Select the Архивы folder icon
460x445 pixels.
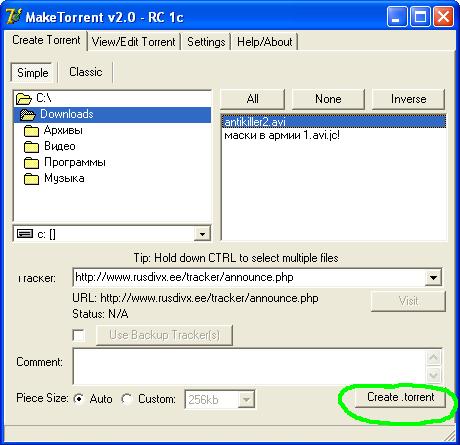(x=31, y=131)
